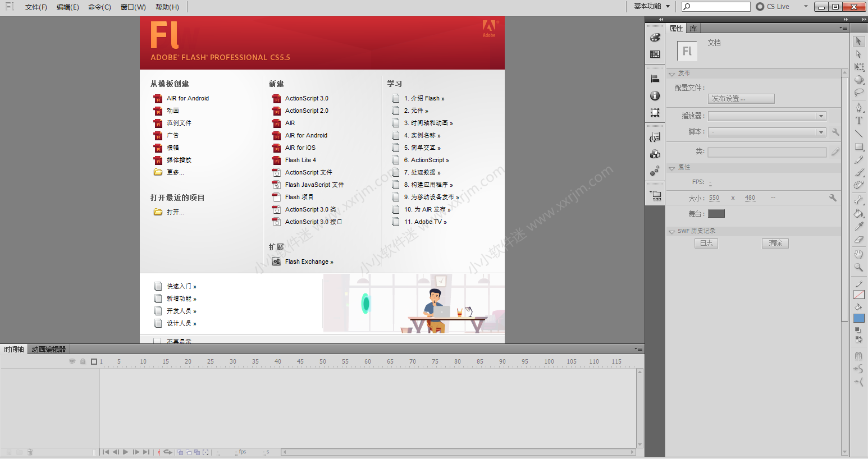Image resolution: width=868 pixels, height=459 pixels.
Task: Open the Info panel icon
Action: tap(655, 96)
